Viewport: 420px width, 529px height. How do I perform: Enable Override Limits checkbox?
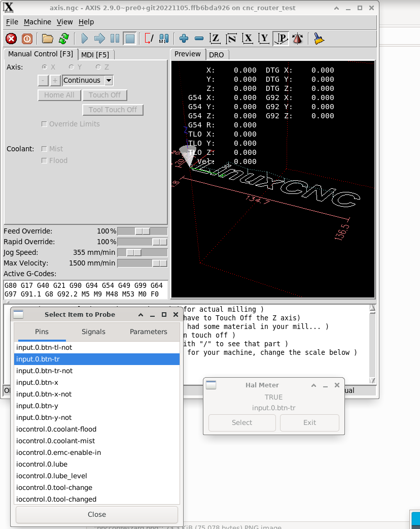point(44,124)
